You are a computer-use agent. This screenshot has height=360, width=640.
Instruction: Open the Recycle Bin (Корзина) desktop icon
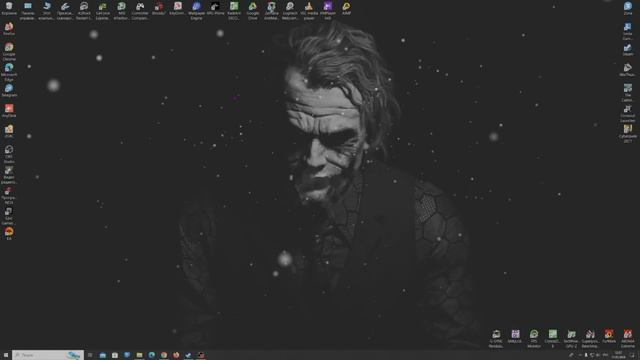click(9, 9)
